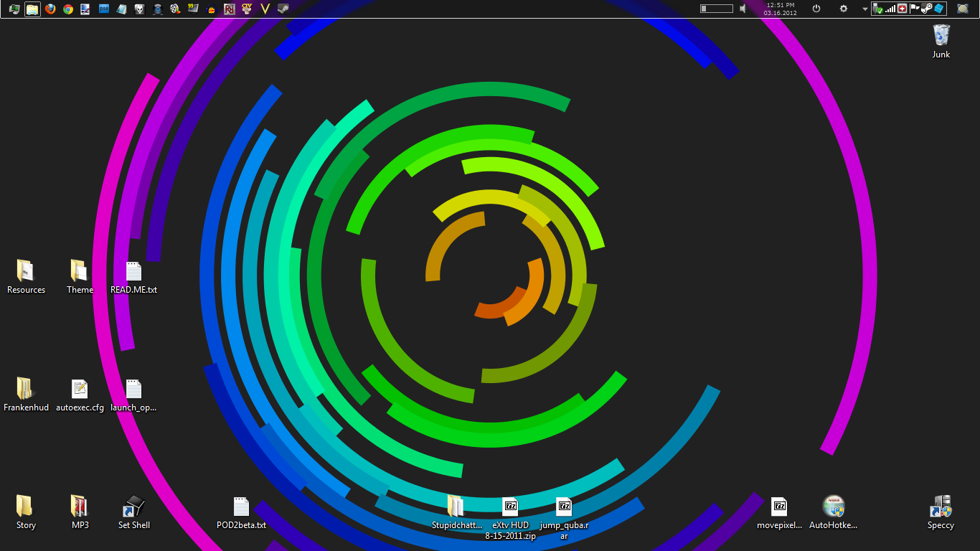Screen dimensions: 980x551
Task: Click the network plug tray icon
Action: [x=878, y=9]
